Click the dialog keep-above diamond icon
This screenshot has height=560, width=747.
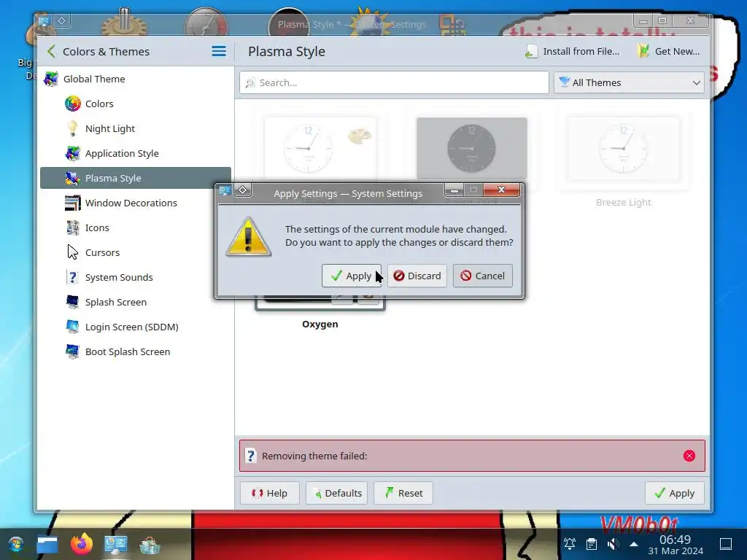coord(242,190)
